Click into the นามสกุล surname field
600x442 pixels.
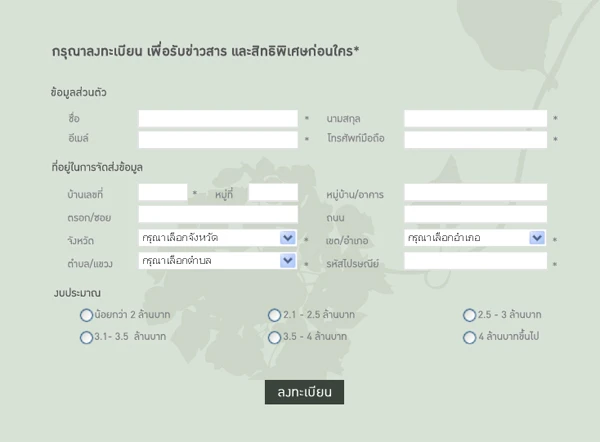point(476,118)
